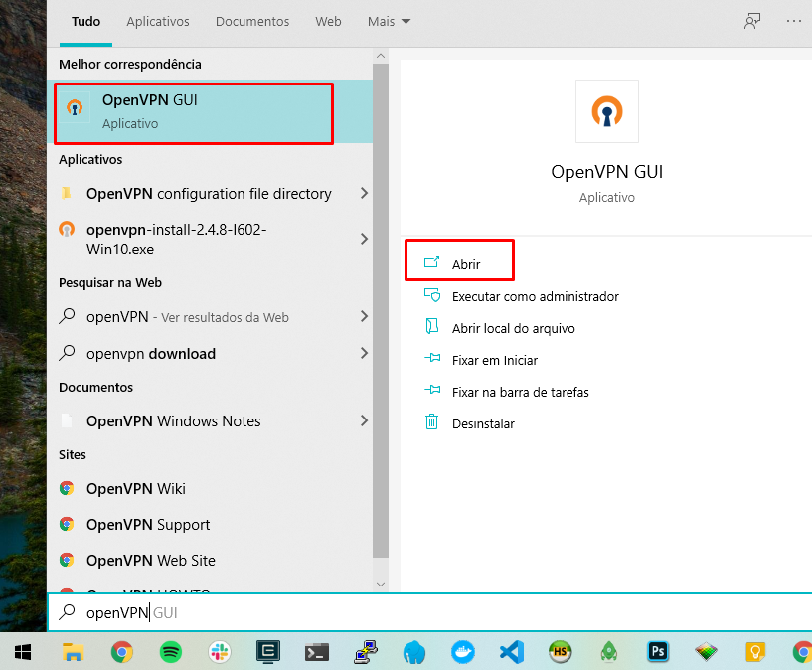Choose the openvpn download suggestion

[x=151, y=354]
